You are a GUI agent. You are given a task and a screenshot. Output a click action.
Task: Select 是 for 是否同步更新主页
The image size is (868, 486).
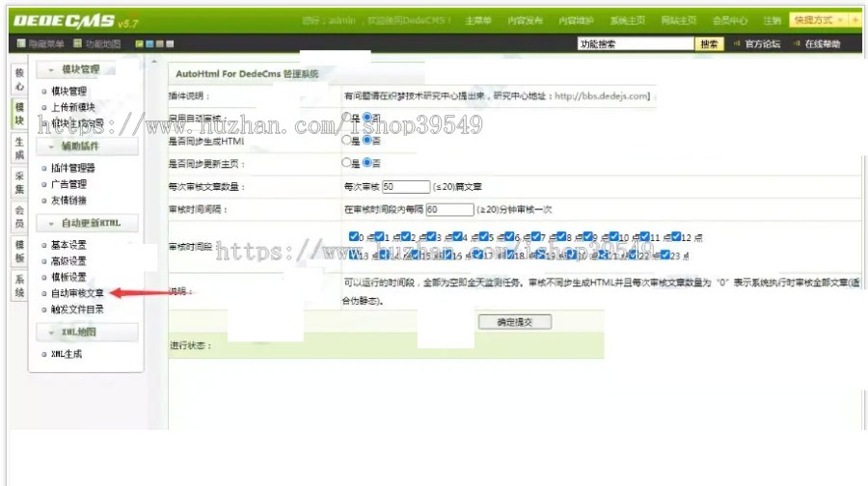point(346,163)
